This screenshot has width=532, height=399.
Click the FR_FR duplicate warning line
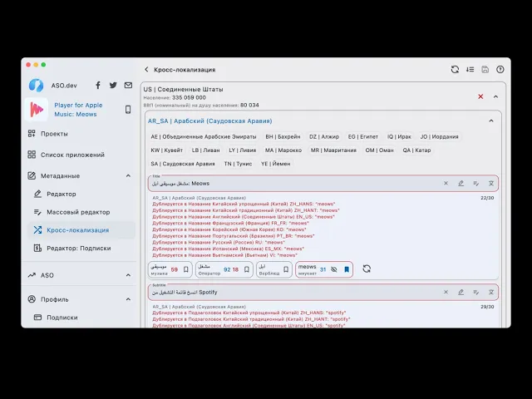(x=230, y=223)
